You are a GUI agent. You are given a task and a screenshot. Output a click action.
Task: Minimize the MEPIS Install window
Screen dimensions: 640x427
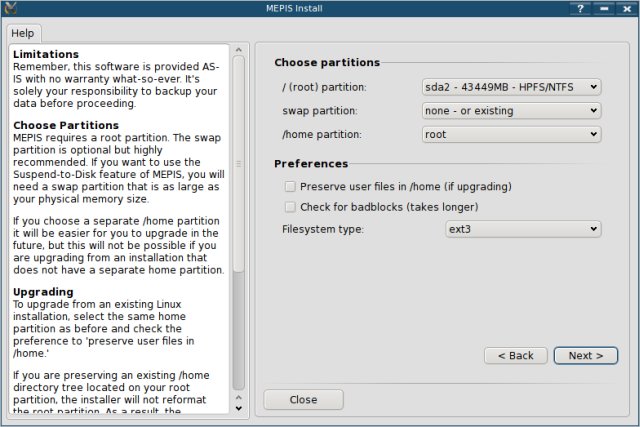(604, 8)
